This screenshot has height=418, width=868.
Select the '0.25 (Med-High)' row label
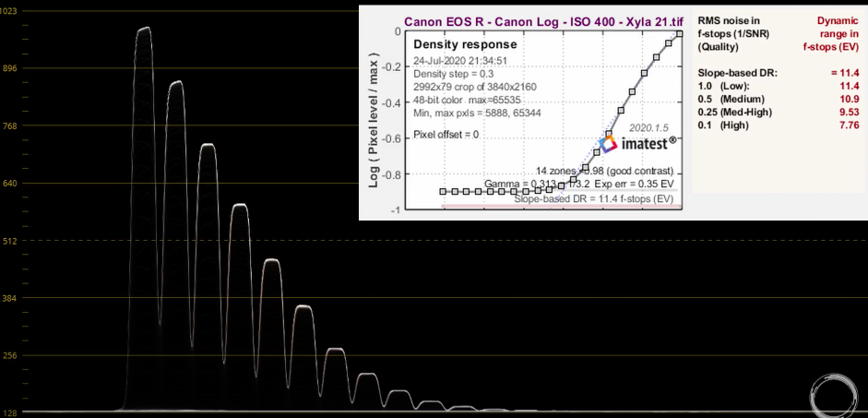tap(736, 113)
